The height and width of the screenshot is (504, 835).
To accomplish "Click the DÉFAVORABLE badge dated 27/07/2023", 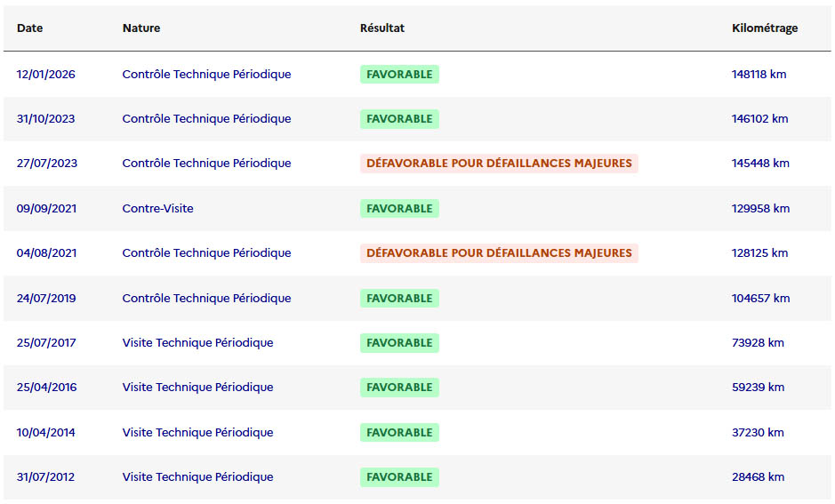I will [499, 164].
